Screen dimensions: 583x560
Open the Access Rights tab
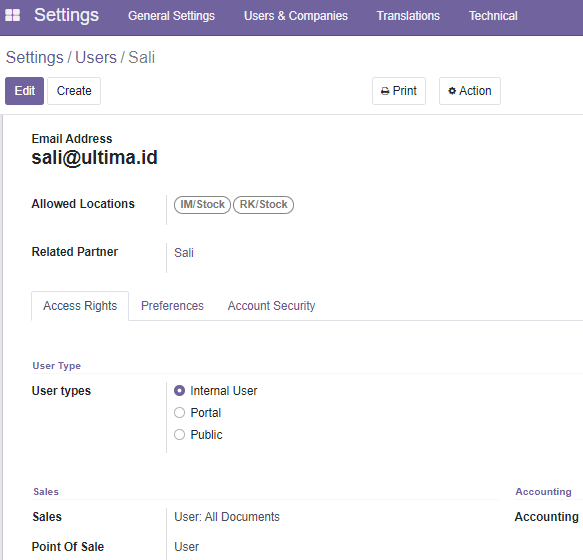pyautogui.click(x=80, y=306)
